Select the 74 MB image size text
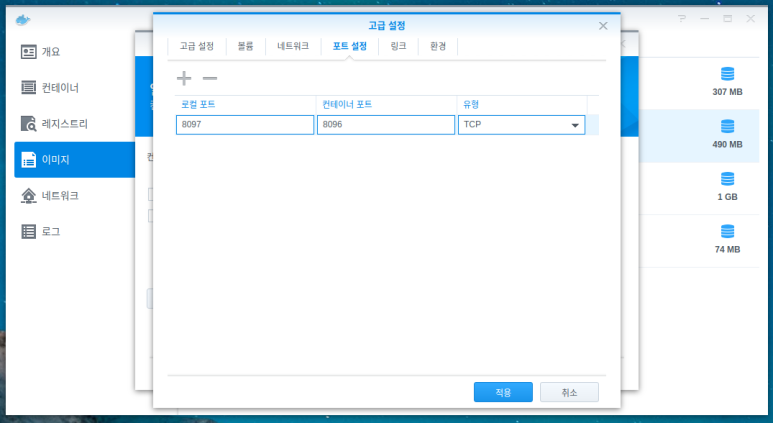Viewport: 773px width, 423px height. [727, 249]
